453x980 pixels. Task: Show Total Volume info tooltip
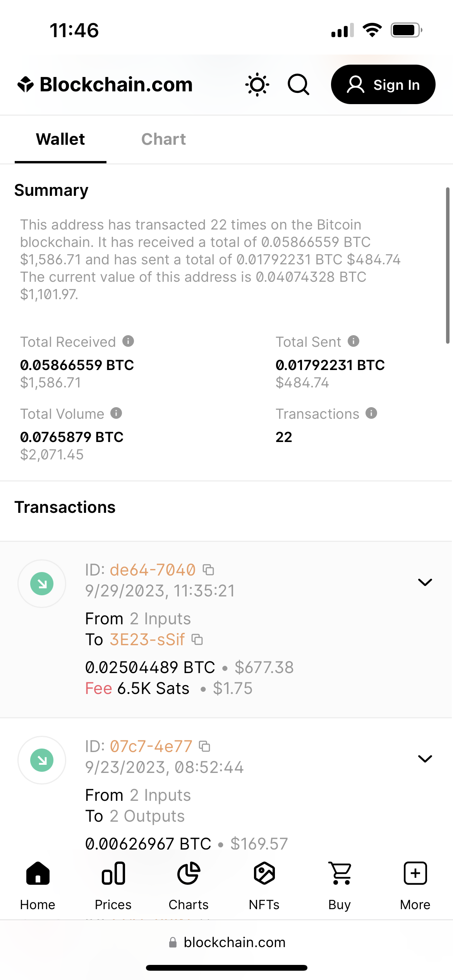click(x=116, y=413)
